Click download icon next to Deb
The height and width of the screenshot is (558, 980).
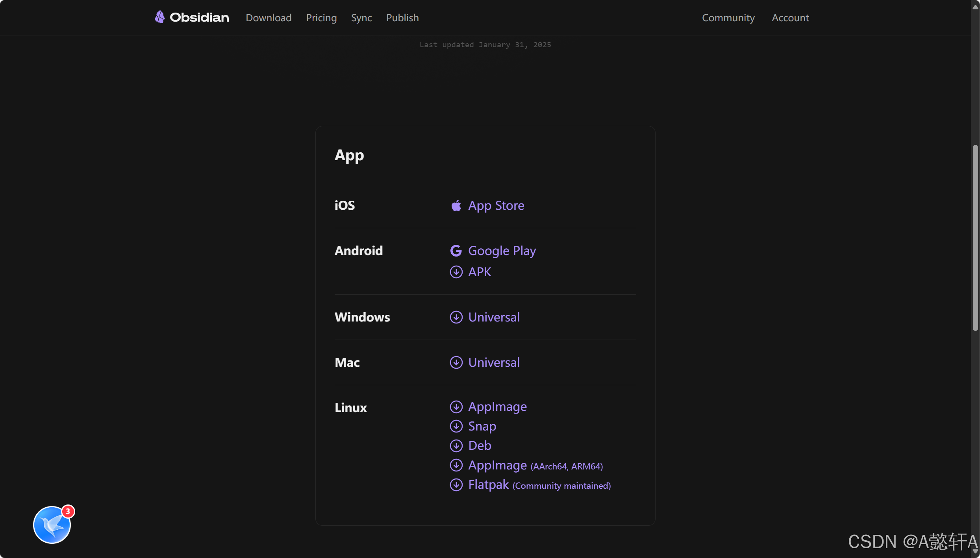[456, 446]
